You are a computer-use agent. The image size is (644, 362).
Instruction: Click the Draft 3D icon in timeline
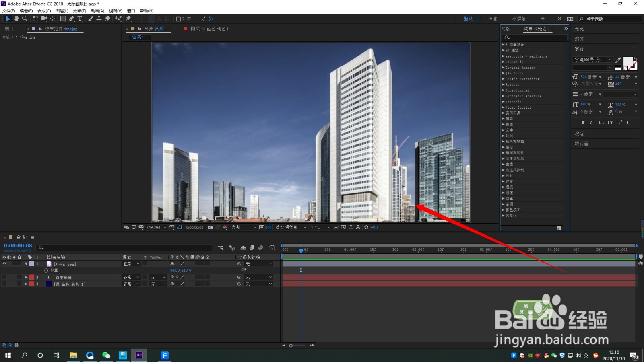(232, 248)
